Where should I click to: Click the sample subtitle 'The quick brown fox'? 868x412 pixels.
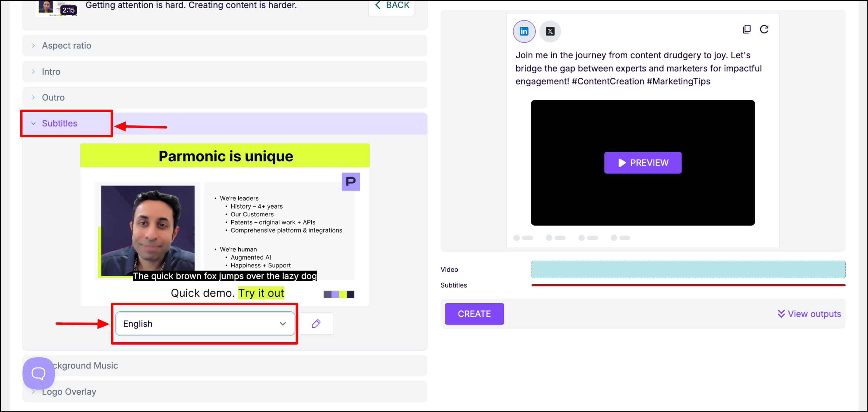[225, 276]
